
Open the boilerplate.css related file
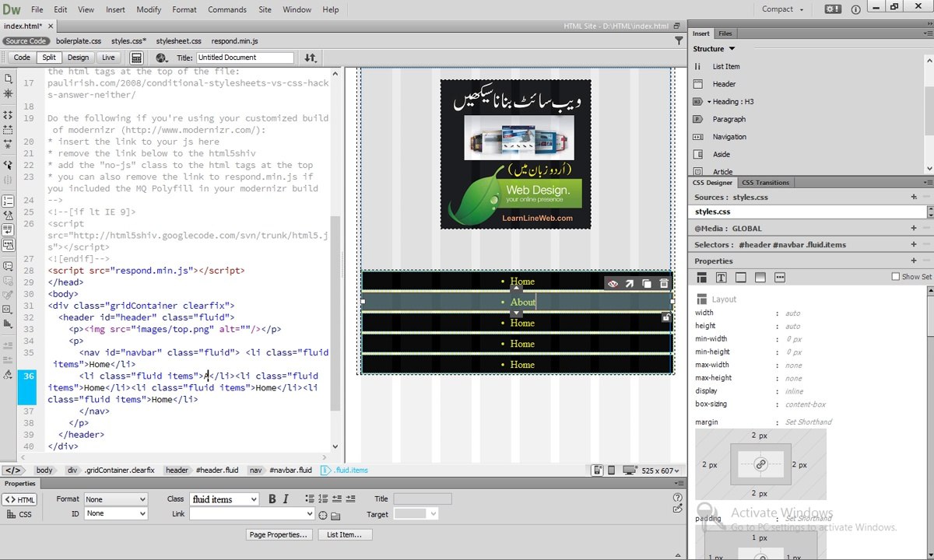(79, 41)
